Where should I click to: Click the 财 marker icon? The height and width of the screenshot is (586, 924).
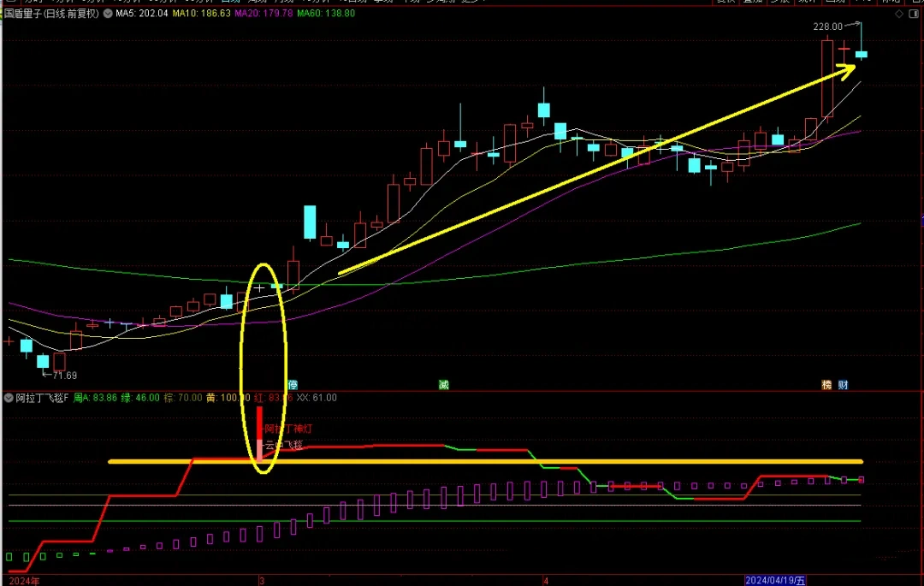click(843, 385)
